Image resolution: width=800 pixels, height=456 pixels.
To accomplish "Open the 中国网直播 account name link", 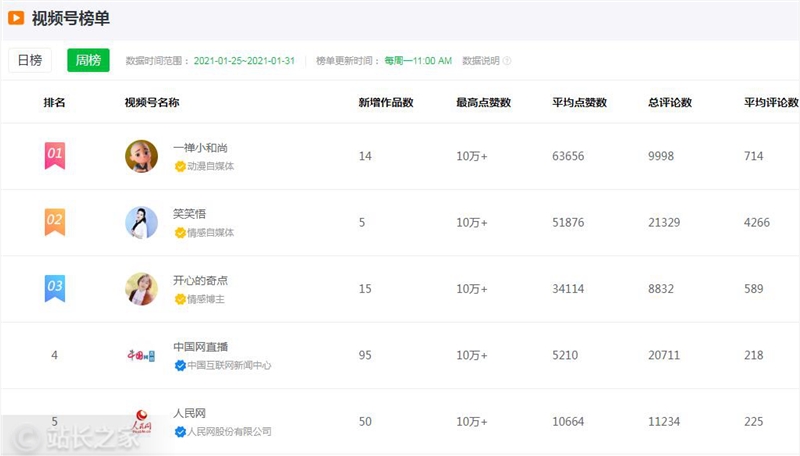I will point(200,347).
